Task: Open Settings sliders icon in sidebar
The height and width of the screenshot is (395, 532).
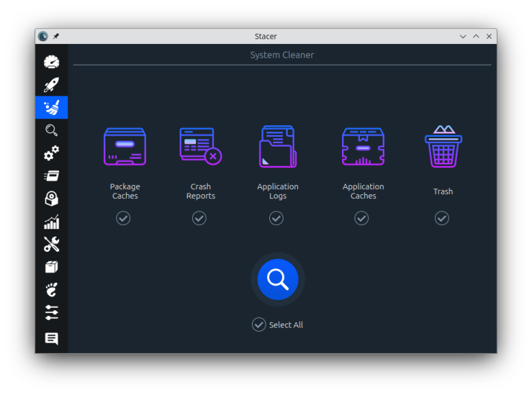Action: (52, 312)
